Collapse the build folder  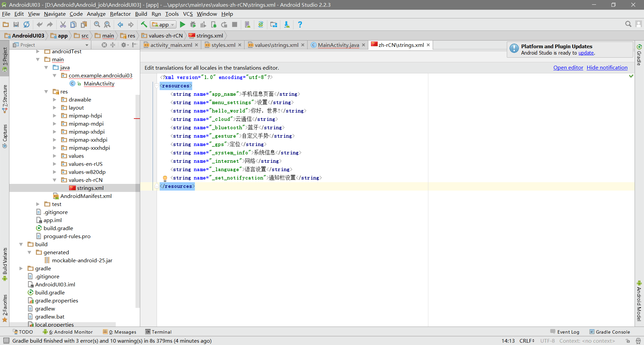pyautogui.click(x=21, y=245)
